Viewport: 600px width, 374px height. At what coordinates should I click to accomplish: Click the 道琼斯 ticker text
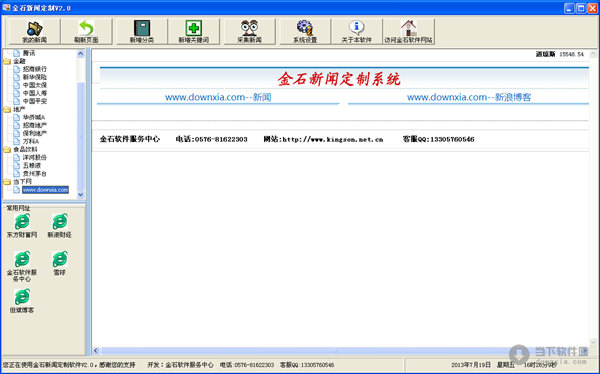(545, 54)
